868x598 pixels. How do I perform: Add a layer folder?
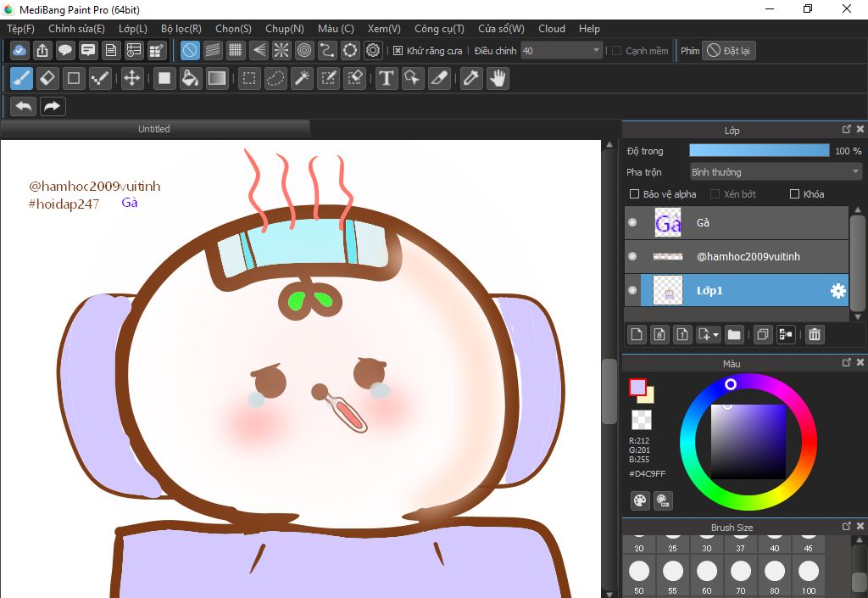click(734, 334)
